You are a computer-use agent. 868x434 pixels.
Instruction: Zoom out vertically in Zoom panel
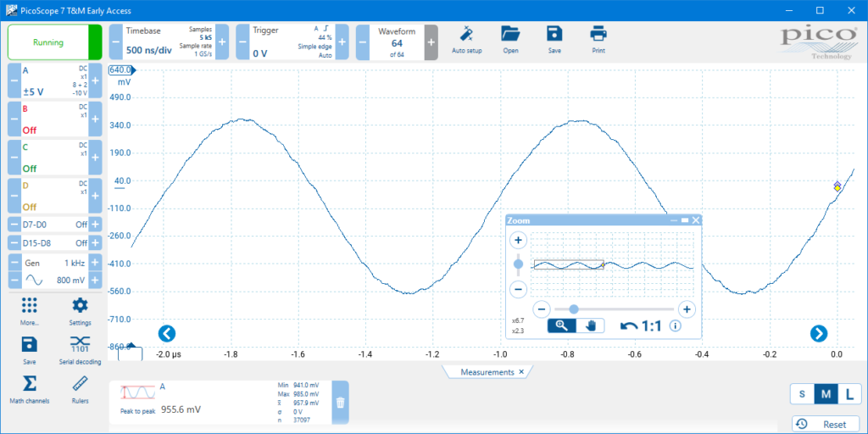click(x=518, y=288)
